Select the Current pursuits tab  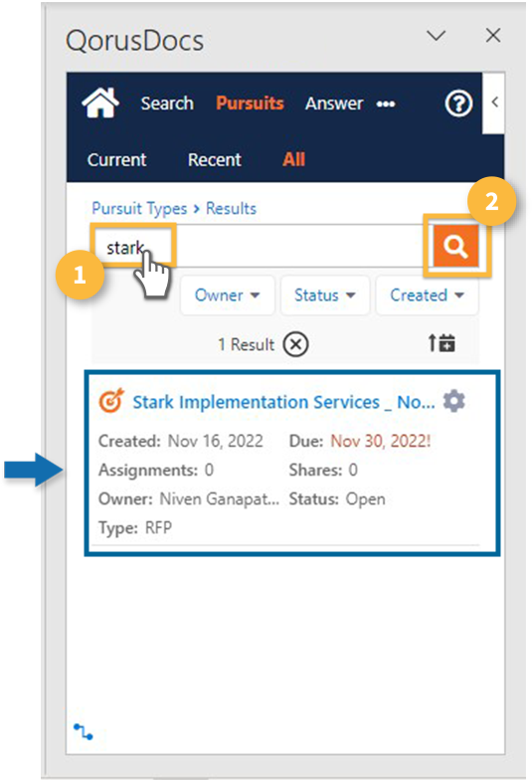(x=117, y=159)
